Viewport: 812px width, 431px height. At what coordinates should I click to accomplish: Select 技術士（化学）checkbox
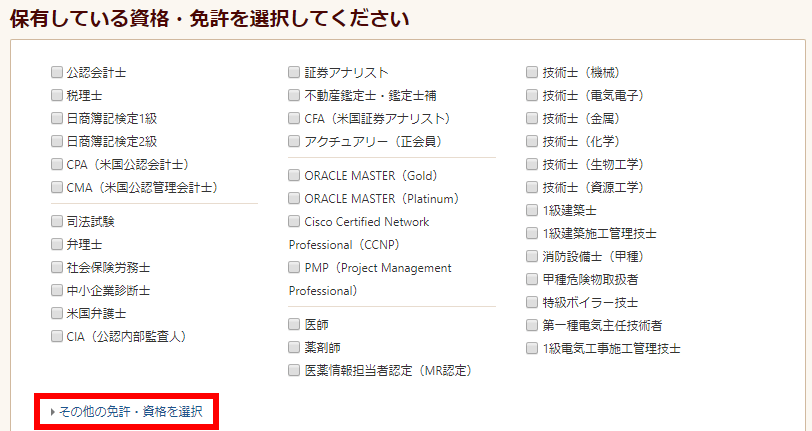[x=532, y=141]
